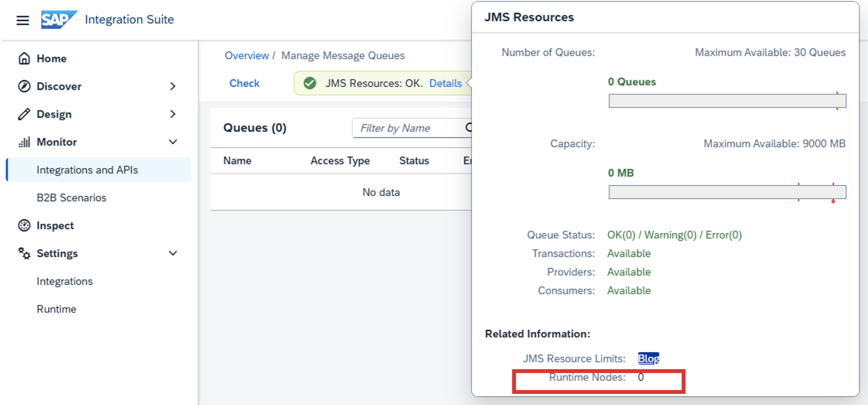Click the Home house icon

click(24, 59)
